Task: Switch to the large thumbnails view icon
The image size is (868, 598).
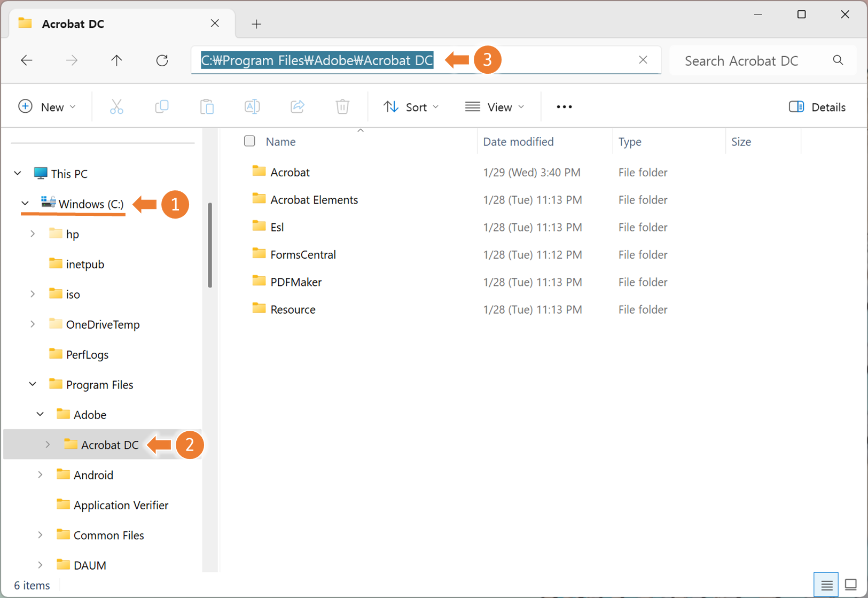Action: (x=851, y=585)
